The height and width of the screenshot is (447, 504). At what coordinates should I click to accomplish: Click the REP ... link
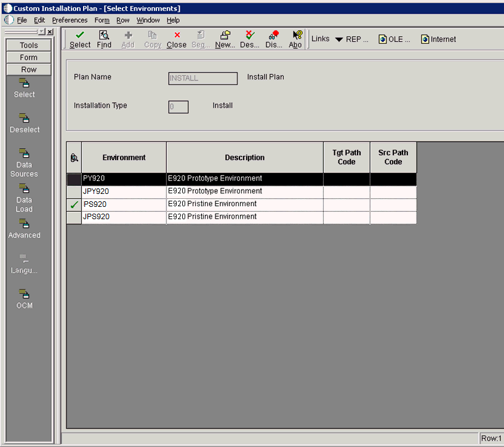357,39
